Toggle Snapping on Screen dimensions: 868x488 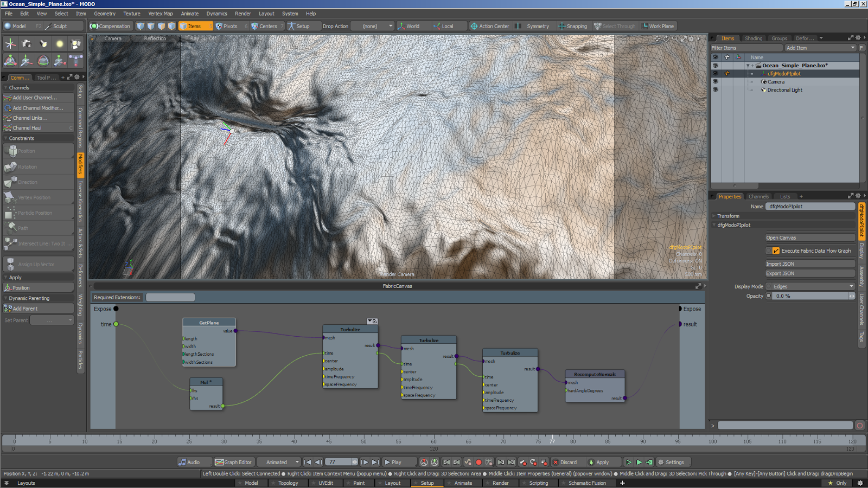click(573, 26)
